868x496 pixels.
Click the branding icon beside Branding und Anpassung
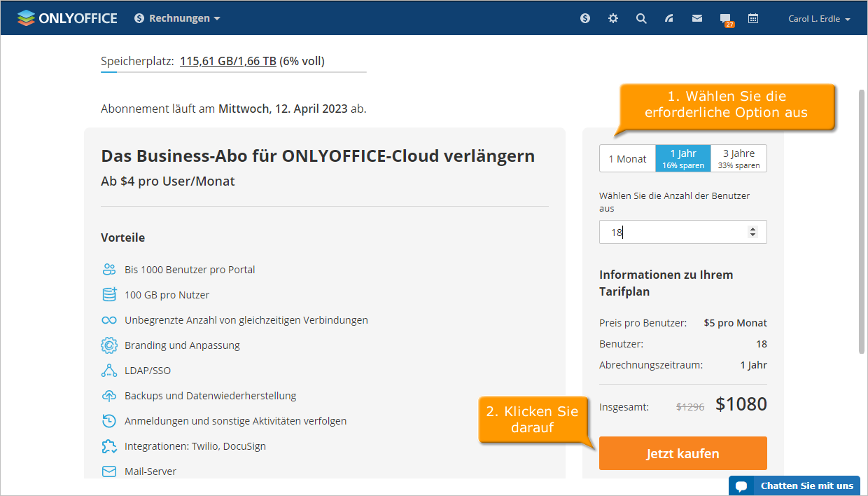click(108, 345)
